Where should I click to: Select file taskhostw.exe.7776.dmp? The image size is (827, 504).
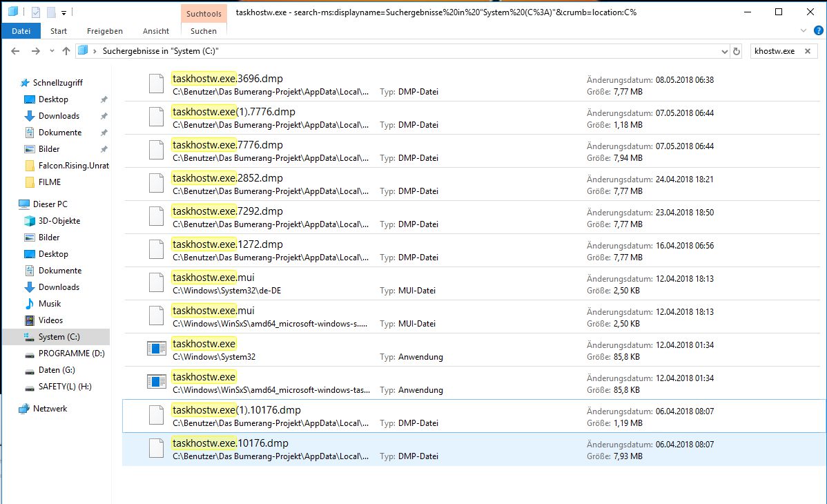pos(471,151)
